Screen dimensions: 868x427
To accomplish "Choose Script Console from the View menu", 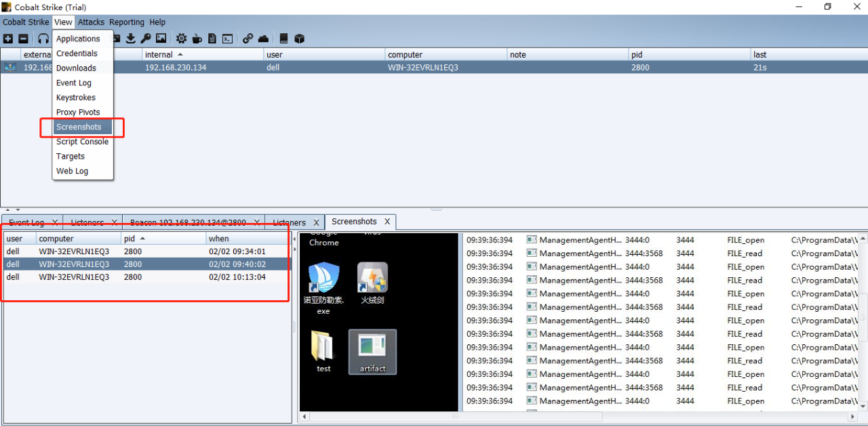I will point(83,142).
